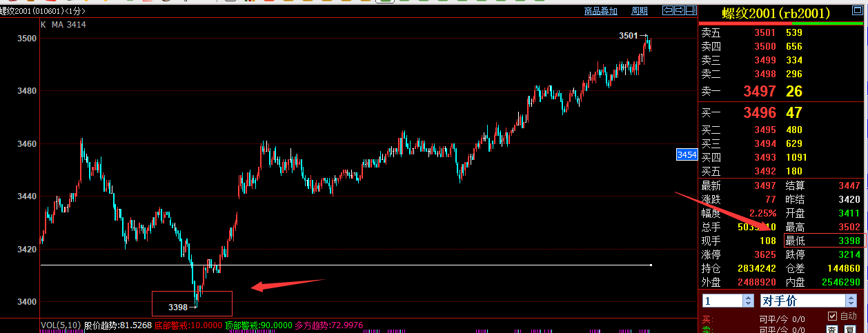Adjust order quantity spinner arrows
This screenshot has height=333, width=868.
tap(748, 301)
